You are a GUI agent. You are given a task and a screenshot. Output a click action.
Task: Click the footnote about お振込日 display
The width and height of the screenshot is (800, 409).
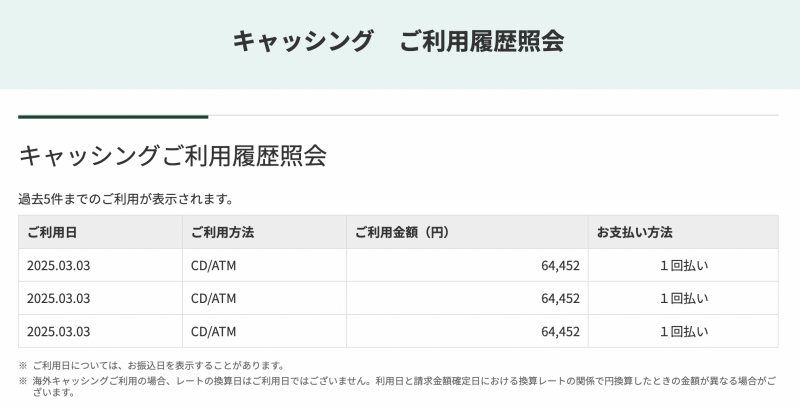(x=158, y=365)
